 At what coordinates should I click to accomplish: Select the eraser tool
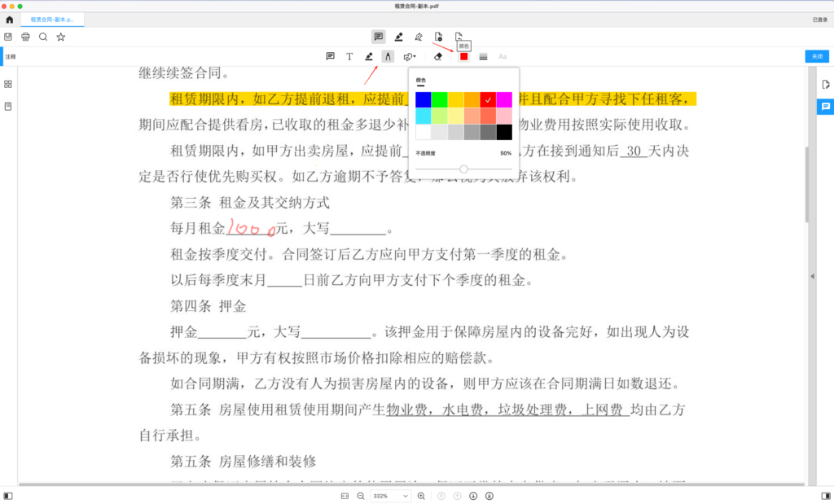(438, 56)
